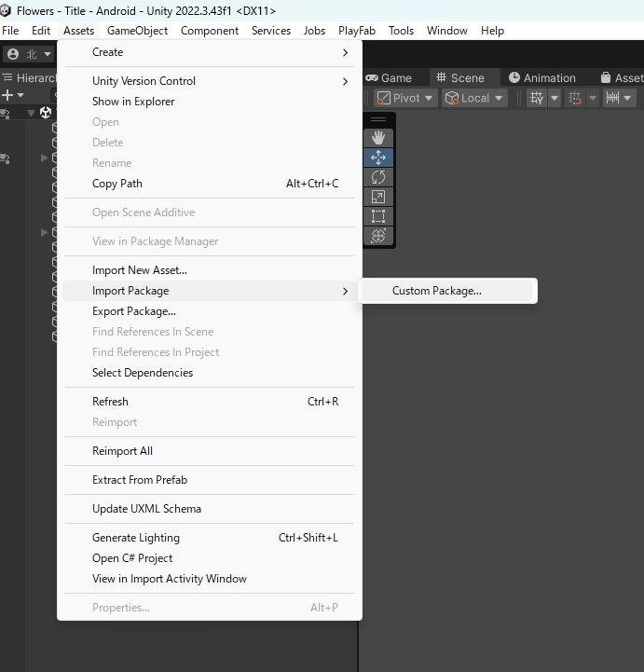Click Hierarchy panel tab
Screen dimensions: 644x672
[x=29, y=77]
